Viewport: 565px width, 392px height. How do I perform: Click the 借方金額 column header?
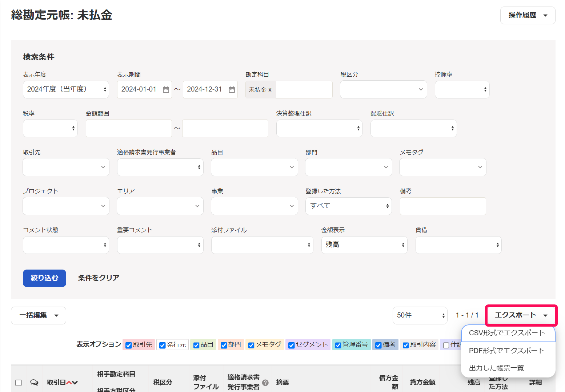(389, 382)
